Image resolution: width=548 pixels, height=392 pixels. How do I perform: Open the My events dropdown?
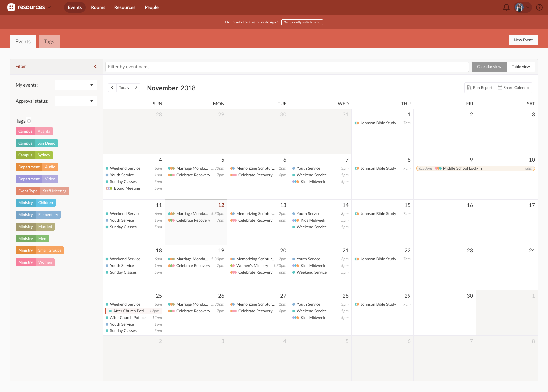coord(75,85)
